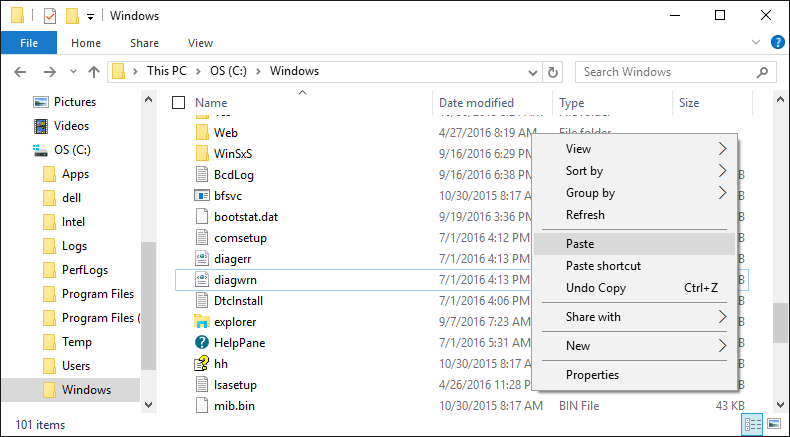Switch to the Share ribbon tab

coord(144,43)
